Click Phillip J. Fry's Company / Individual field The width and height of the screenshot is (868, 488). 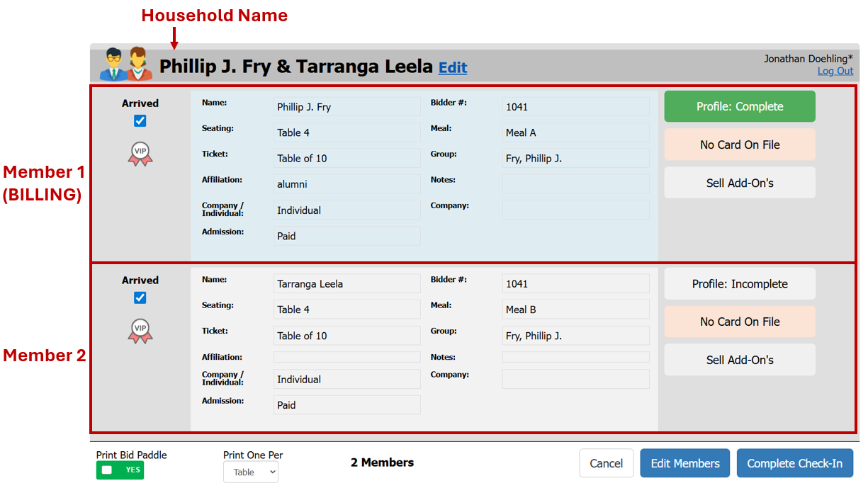[x=347, y=210]
